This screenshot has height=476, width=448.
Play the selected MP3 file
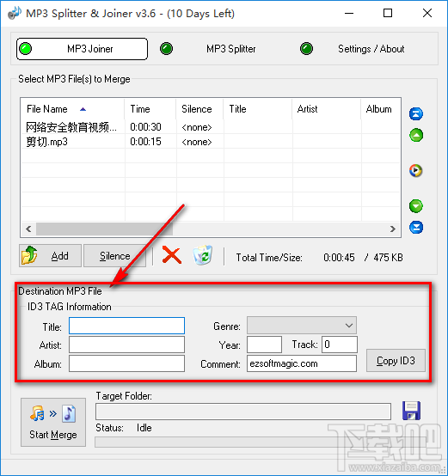[x=416, y=170]
